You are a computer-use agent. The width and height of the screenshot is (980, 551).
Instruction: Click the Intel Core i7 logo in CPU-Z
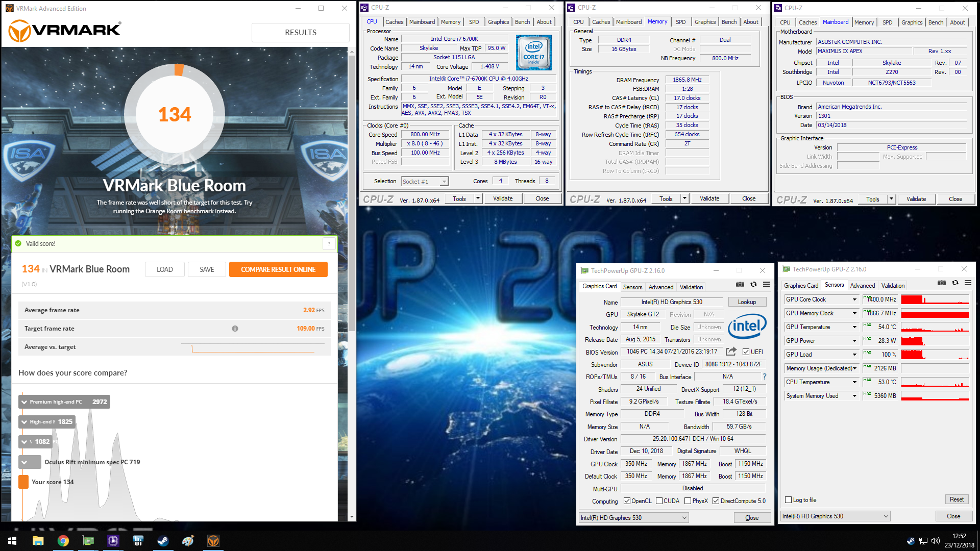tap(533, 52)
